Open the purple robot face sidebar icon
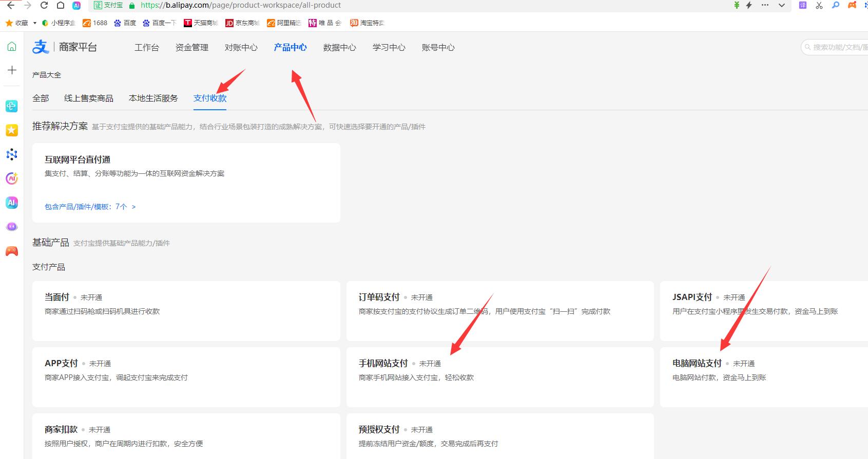 pyautogui.click(x=12, y=227)
